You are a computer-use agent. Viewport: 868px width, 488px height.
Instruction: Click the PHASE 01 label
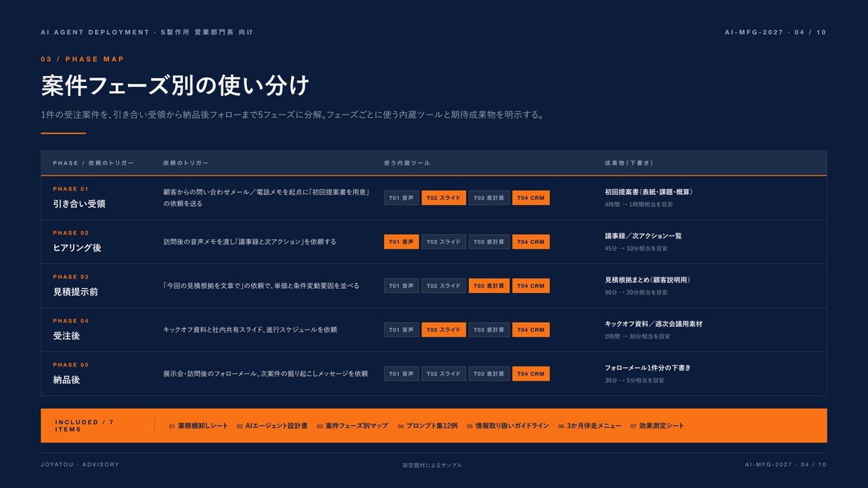70,189
